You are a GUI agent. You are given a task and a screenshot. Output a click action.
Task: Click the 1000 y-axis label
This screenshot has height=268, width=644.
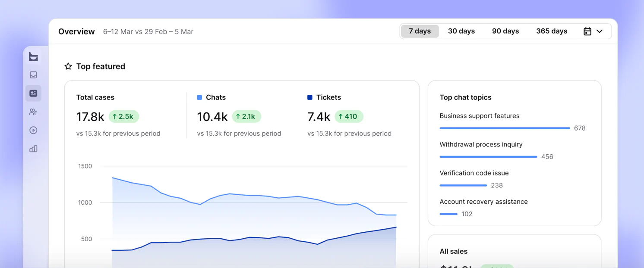pyautogui.click(x=85, y=203)
